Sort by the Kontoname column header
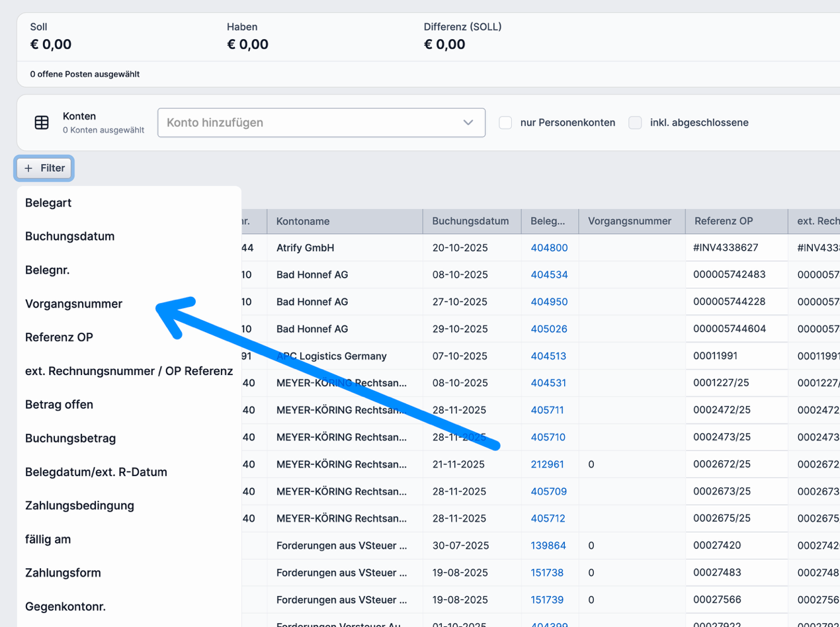The image size is (840, 627). [303, 222]
